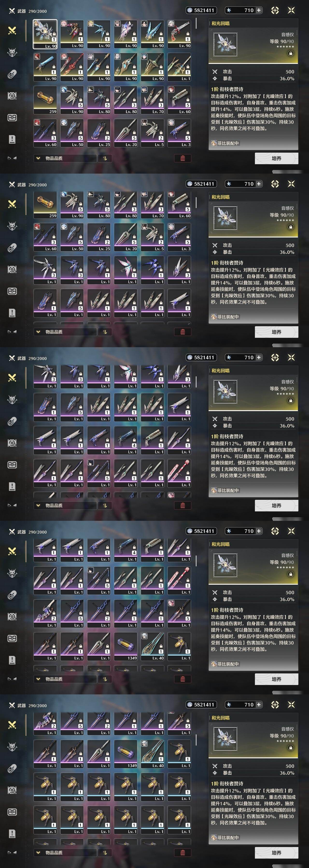Open the demon-mask Echoes category in the topmost view
309x868 pixels.
click(12, 52)
